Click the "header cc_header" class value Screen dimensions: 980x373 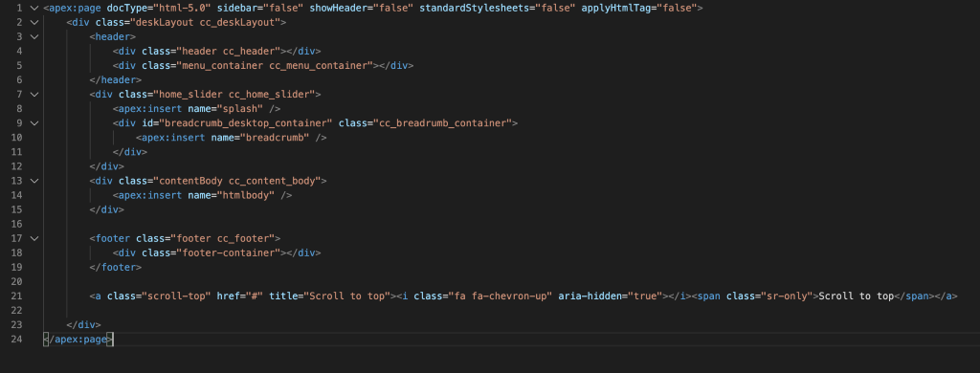[228, 52]
